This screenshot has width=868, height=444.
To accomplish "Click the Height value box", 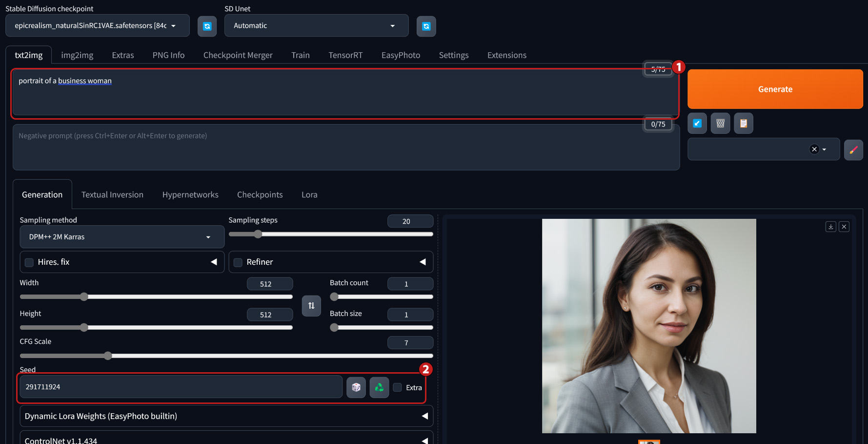I will coord(270,315).
